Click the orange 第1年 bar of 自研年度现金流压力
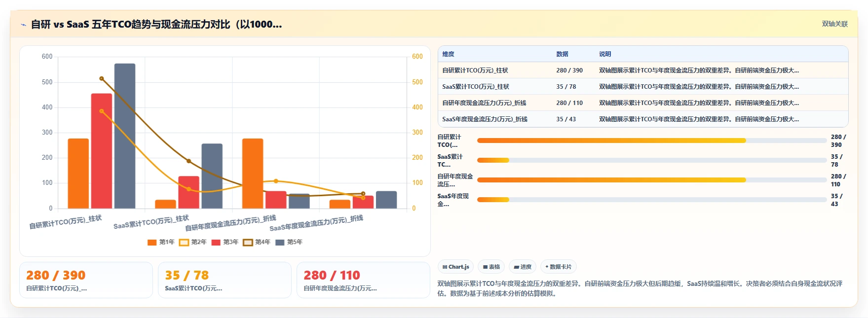This screenshot has width=868, height=318. point(253,174)
